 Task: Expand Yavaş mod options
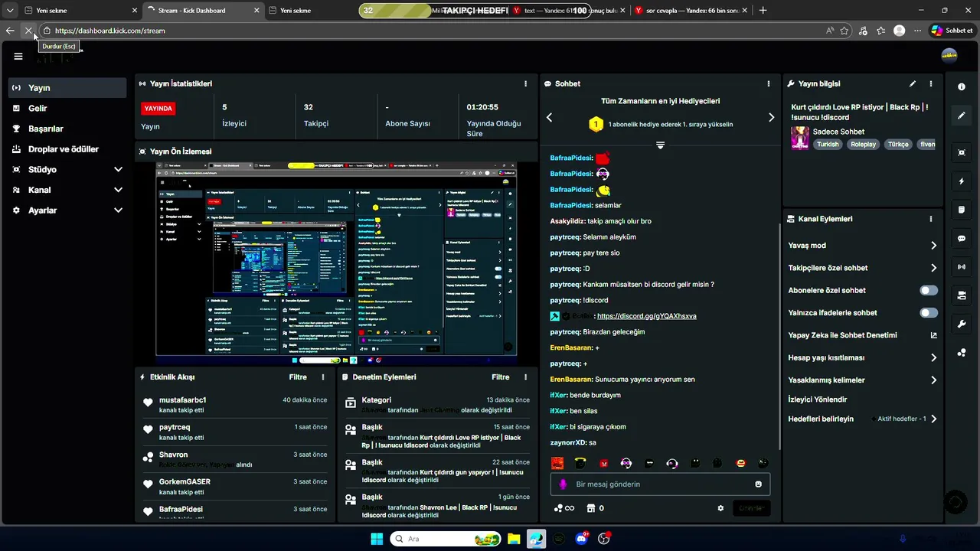(862, 246)
